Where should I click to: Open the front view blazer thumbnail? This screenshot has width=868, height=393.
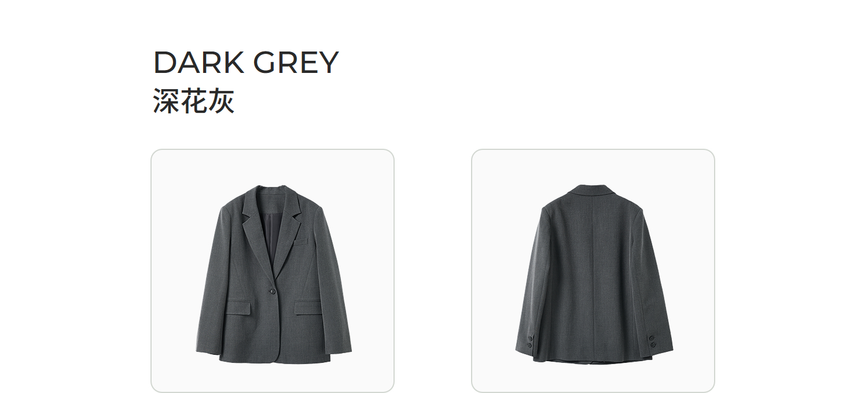pyautogui.click(x=273, y=271)
